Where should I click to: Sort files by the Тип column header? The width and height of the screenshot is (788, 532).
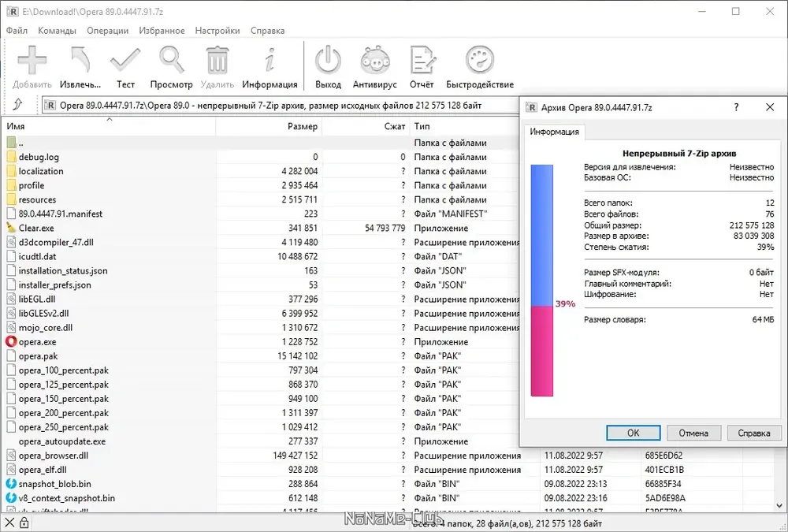click(465, 126)
